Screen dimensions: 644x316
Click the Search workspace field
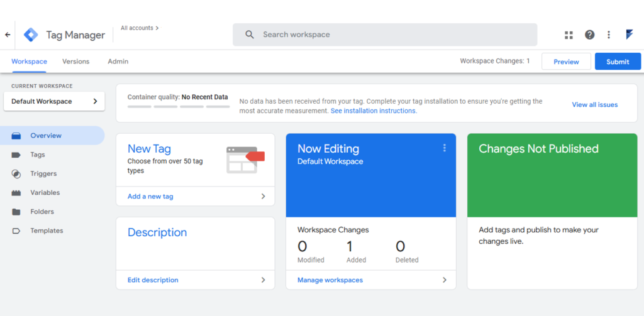[x=385, y=35]
